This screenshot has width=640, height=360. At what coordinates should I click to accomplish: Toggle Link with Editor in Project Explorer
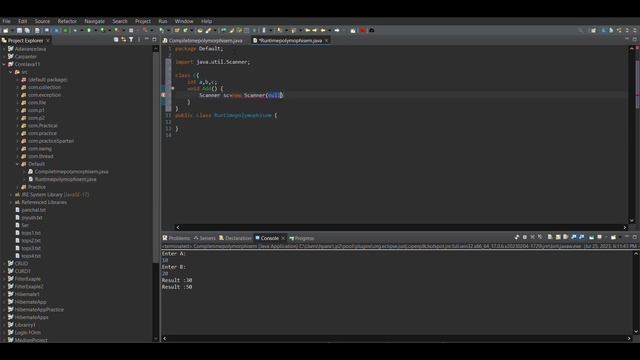click(123, 40)
